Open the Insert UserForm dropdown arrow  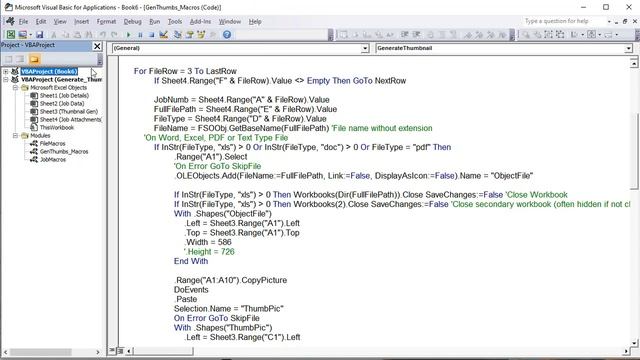tap(30, 35)
